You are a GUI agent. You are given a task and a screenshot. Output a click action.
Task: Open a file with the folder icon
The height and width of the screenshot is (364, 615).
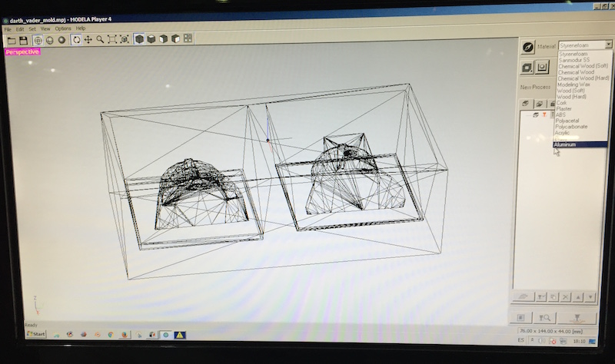point(12,41)
